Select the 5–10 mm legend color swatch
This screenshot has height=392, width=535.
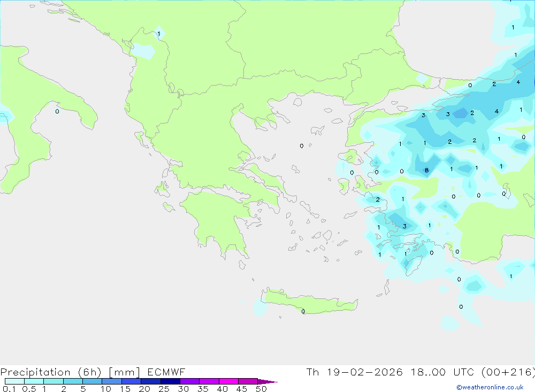point(93,381)
